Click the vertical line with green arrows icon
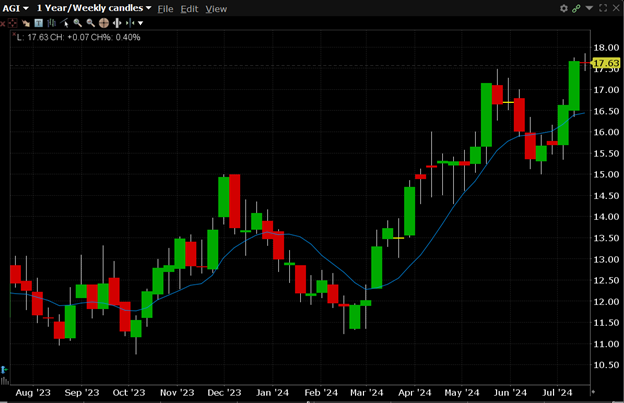This screenshot has height=403, width=624. click(130, 23)
